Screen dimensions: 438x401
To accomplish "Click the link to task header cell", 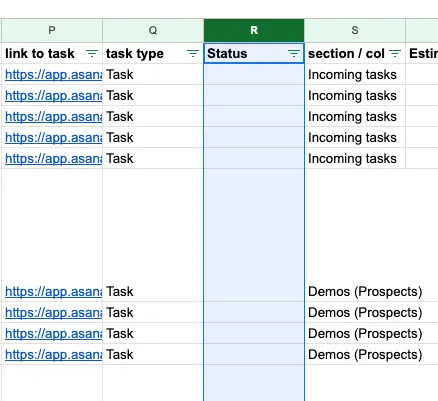I will point(52,53).
